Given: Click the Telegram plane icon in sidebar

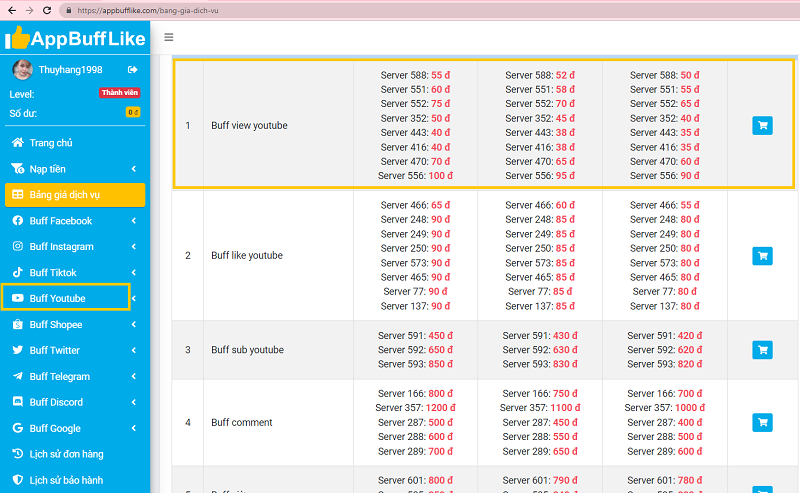Looking at the screenshot, I should tap(18, 376).
